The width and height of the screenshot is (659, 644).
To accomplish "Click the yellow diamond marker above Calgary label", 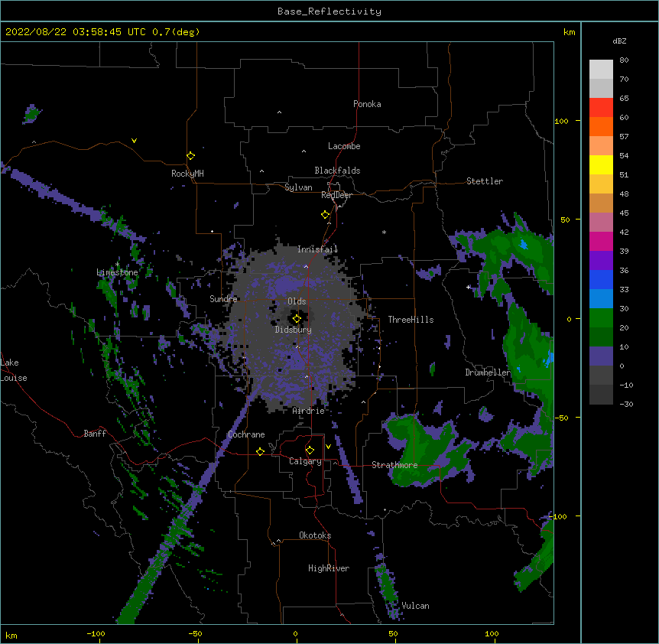I will 310,450.
